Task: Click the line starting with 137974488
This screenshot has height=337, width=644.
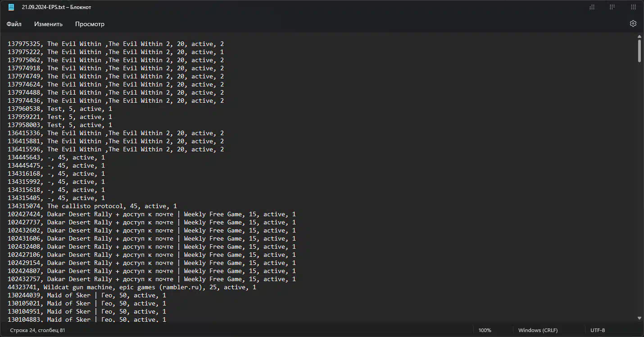Action: (x=116, y=92)
